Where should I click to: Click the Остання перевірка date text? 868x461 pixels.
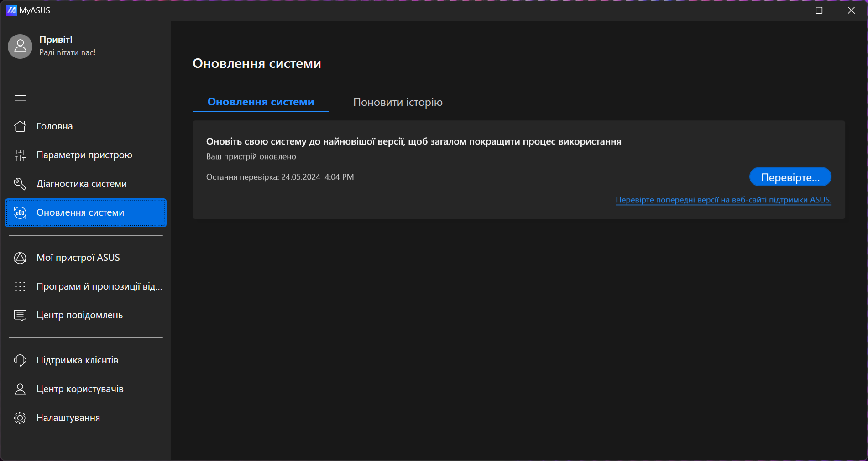(280, 177)
